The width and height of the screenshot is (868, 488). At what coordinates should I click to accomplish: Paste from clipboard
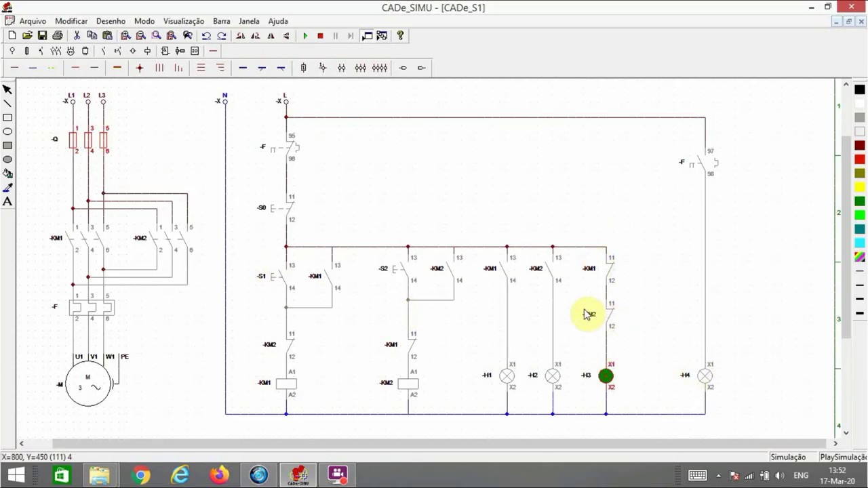(107, 35)
